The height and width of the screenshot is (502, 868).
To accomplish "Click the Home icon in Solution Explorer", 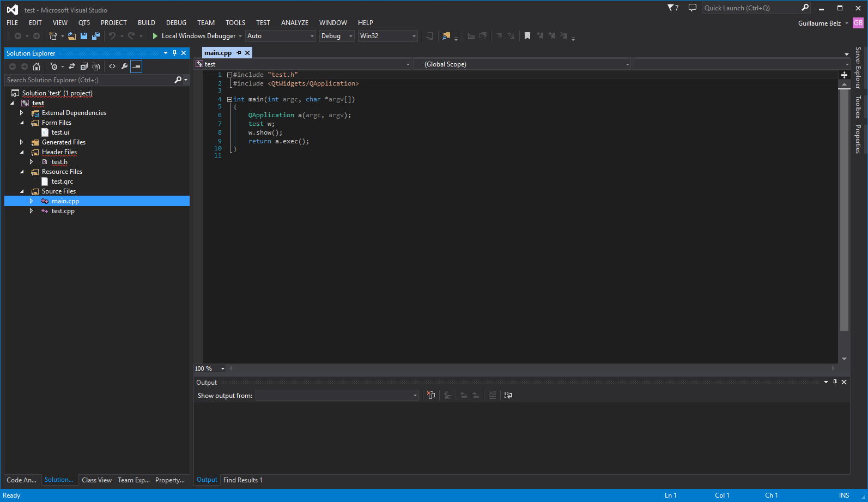I will click(37, 66).
